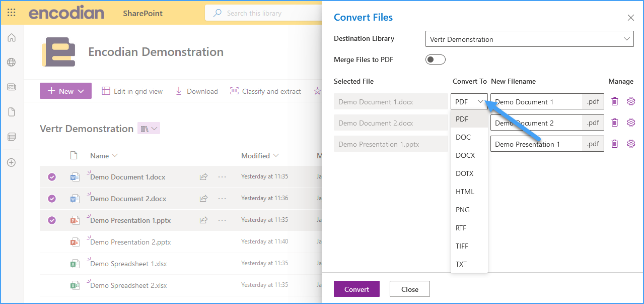Delete Demo Document 2 row in Convert Files
644x304 pixels.
pyautogui.click(x=614, y=123)
